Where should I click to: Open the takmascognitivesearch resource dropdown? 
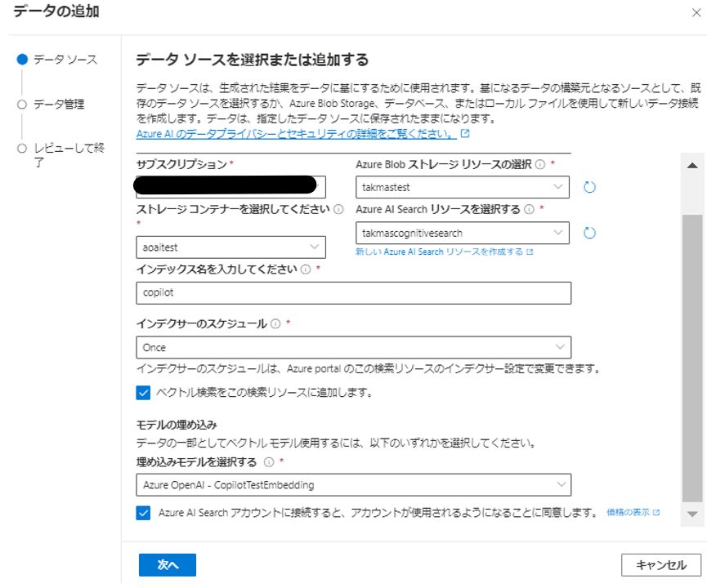(x=463, y=233)
